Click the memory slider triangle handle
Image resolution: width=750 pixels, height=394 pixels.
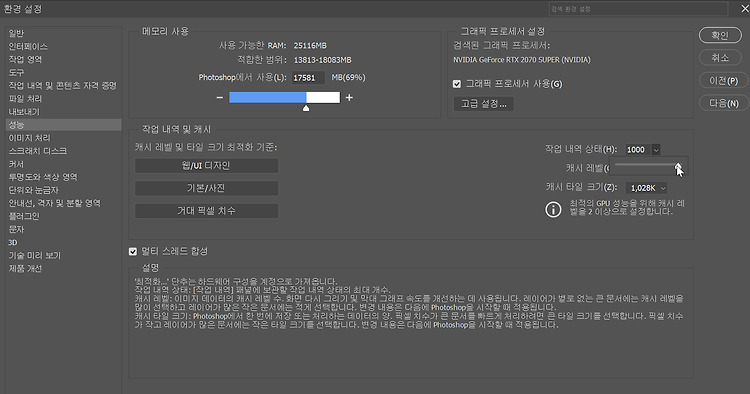306,108
